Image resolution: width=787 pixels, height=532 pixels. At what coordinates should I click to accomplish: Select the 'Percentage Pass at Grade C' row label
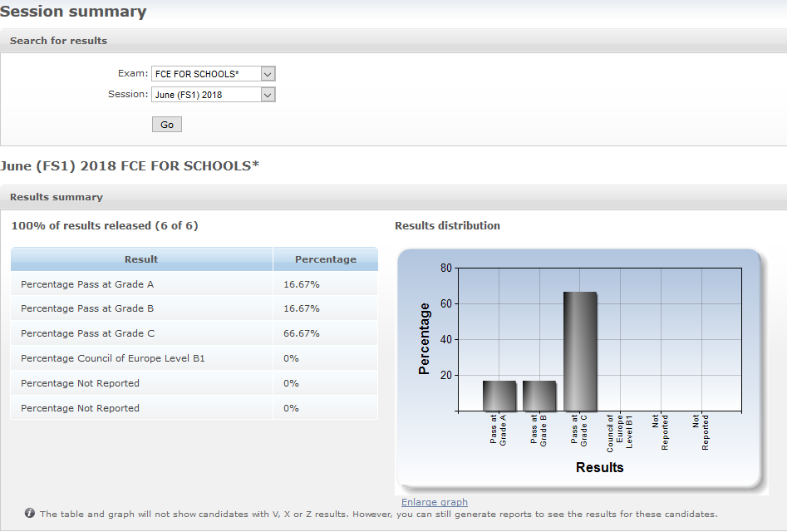click(x=88, y=333)
